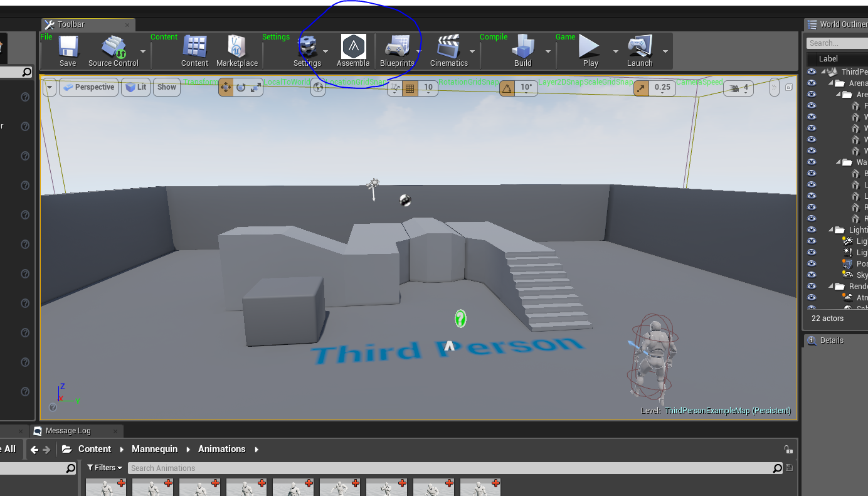Click the save search icon beside Search Animations

point(789,468)
